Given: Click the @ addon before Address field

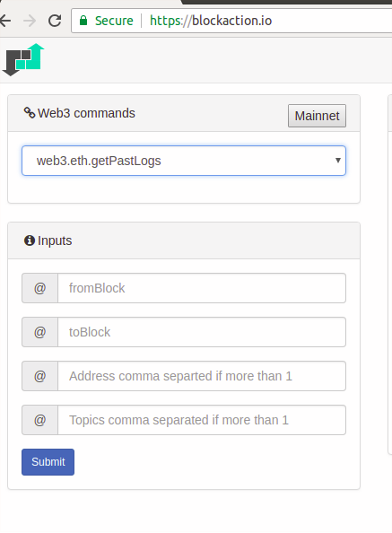Looking at the screenshot, I should point(39,376).
